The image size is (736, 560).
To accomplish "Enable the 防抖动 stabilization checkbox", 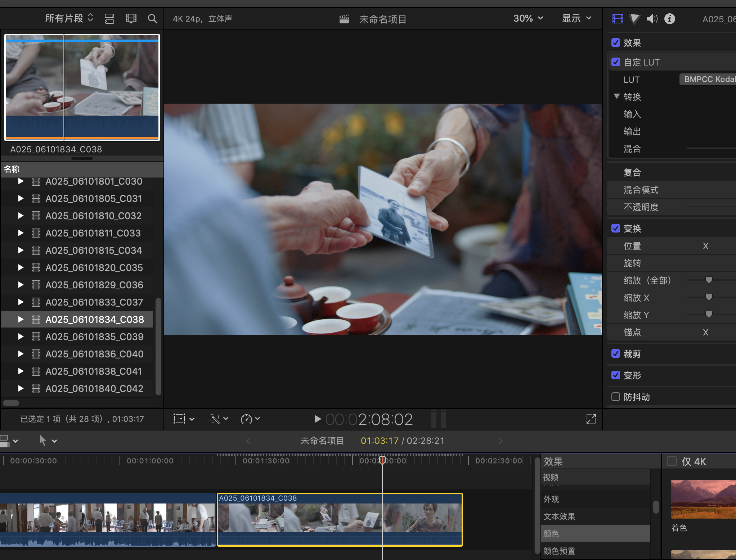I will click(x=616, y=397).
